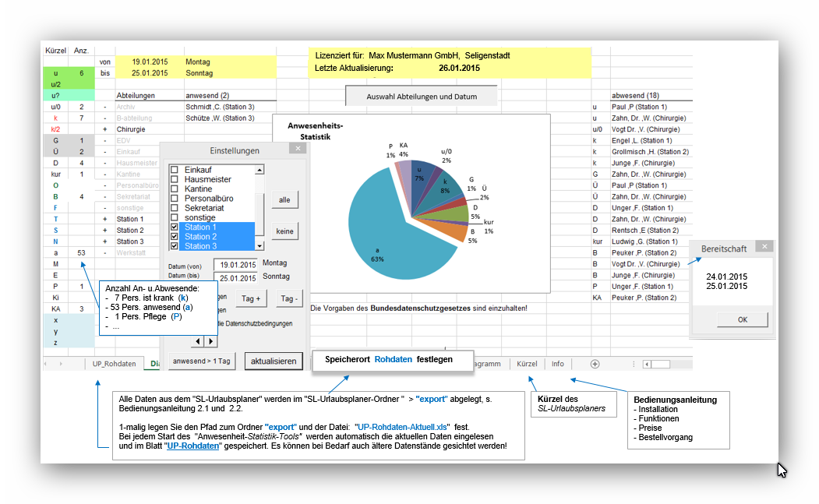Image resolution: width=819 pixels, height=504 pixels.
Task: Select cell with Ludwig ,G. (Station 1)
Action: pos(651,241)
